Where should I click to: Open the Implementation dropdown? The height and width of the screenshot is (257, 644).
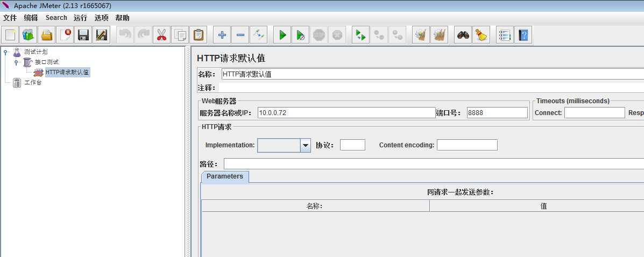[x=305, y=145]
